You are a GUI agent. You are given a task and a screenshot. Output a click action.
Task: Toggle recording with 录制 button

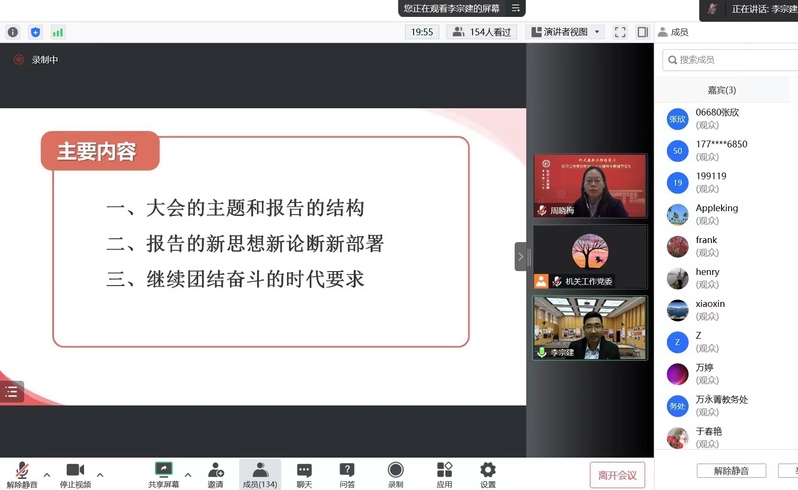pyautogui.click(x=396, y=474)
